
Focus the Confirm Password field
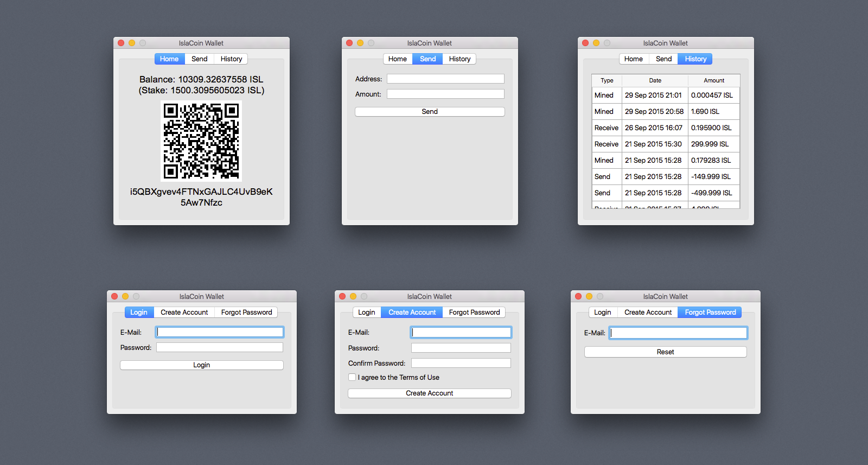[461, 363]
